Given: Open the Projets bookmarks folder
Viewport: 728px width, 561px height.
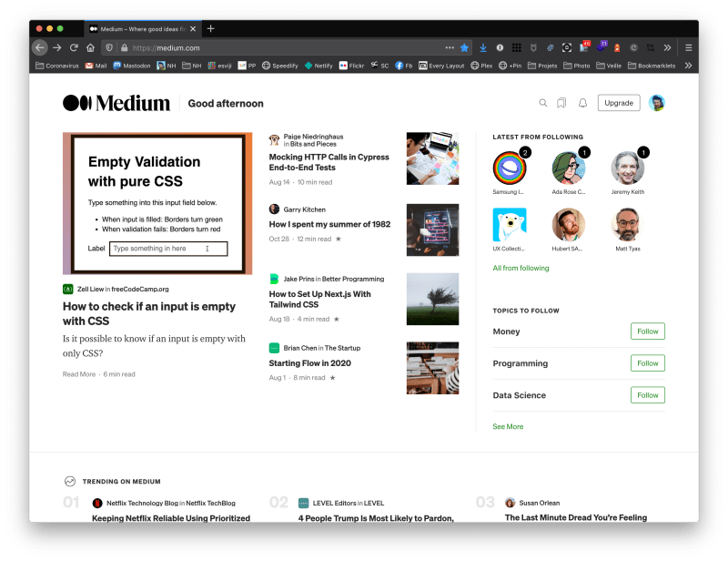Looking at the screenshot, I should [x=542, y=66].
